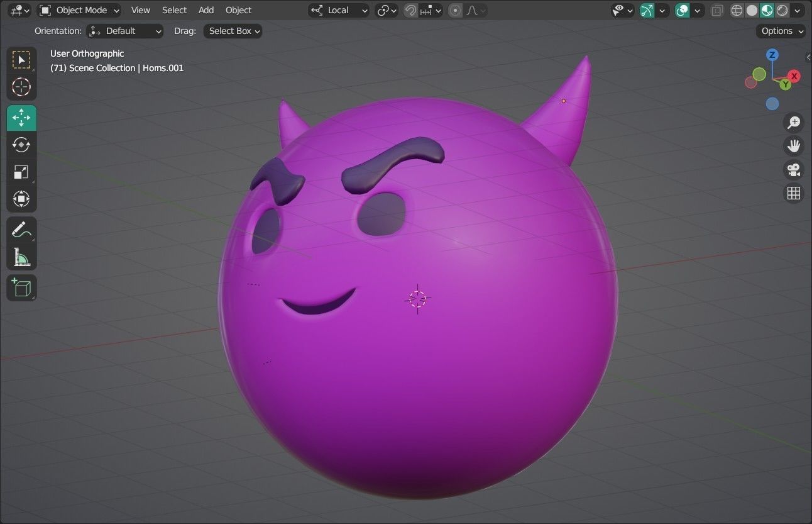Open the Orientation Default dropdown

tap(125, 31)
